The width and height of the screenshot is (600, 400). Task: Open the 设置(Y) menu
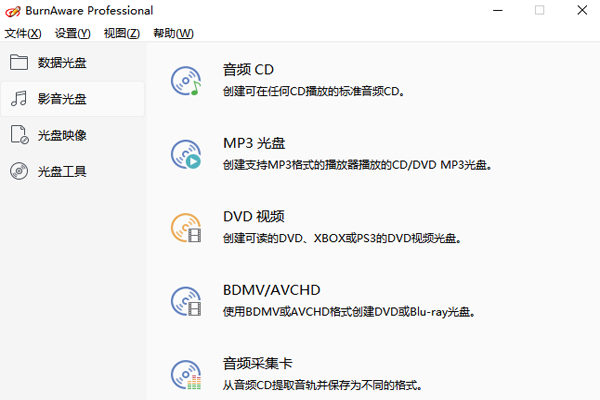(x=72, y=33)
